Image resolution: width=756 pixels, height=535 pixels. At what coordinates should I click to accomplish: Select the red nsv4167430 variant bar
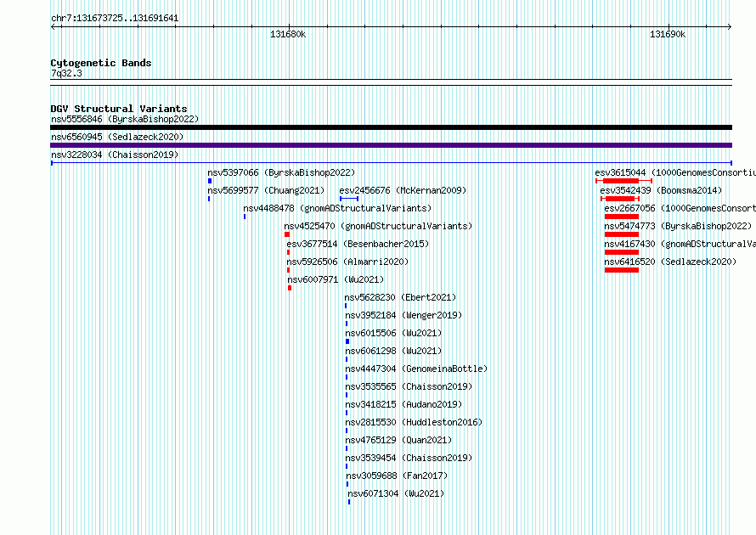pyautogui.click(x=622, y=252)
